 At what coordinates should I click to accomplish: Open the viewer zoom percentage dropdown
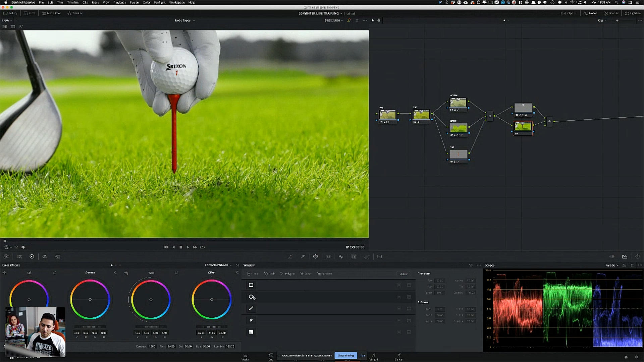pyautogui.click(x=7, y=20)
